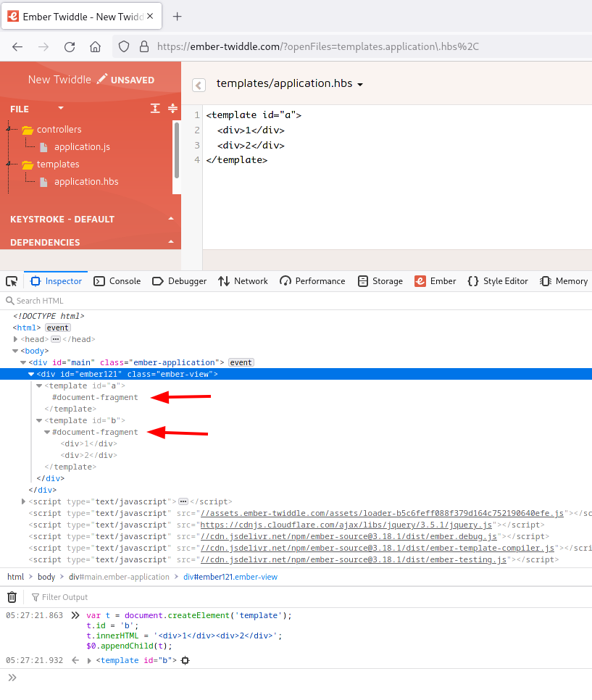Edit the twiddle title with pencil icon

coord(102,79)
